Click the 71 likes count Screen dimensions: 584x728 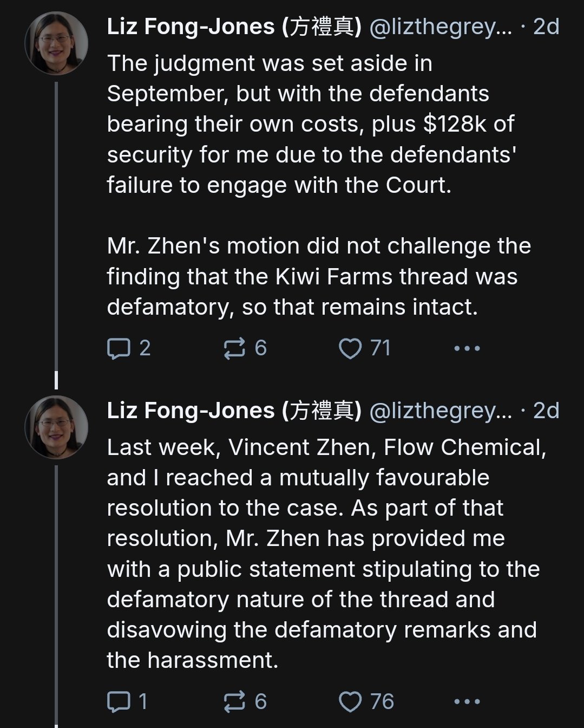tap(380, 348)
